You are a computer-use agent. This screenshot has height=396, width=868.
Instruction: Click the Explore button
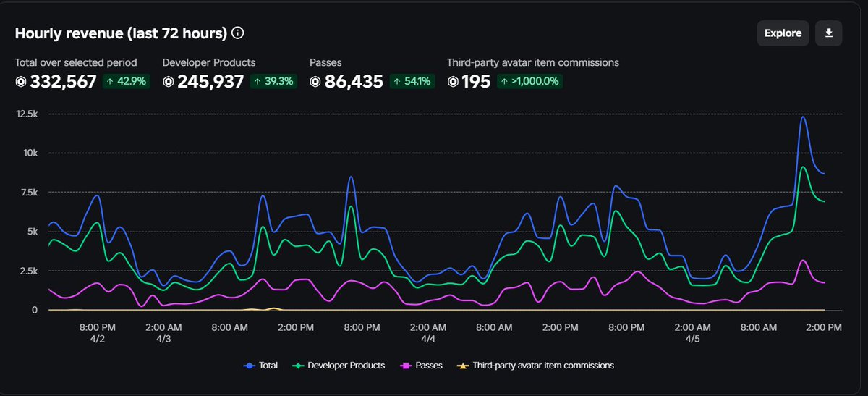coord(783,33)
